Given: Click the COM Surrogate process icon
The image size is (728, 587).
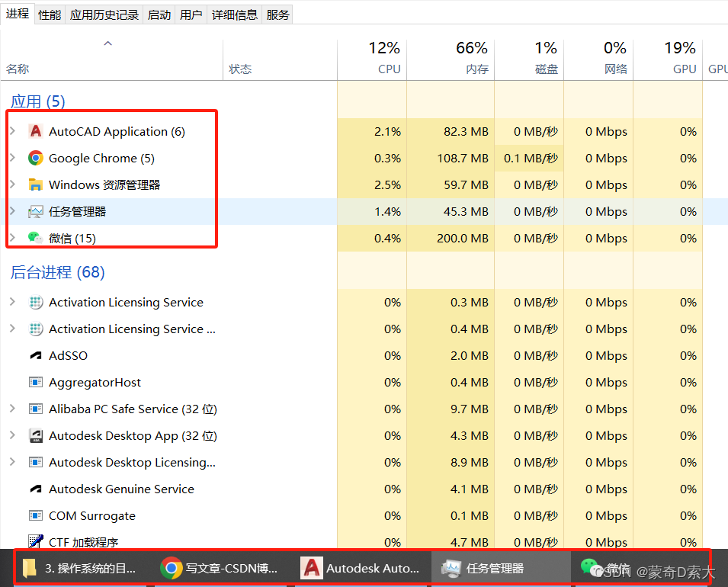Looking at the screenshot, I should [36, 516].
